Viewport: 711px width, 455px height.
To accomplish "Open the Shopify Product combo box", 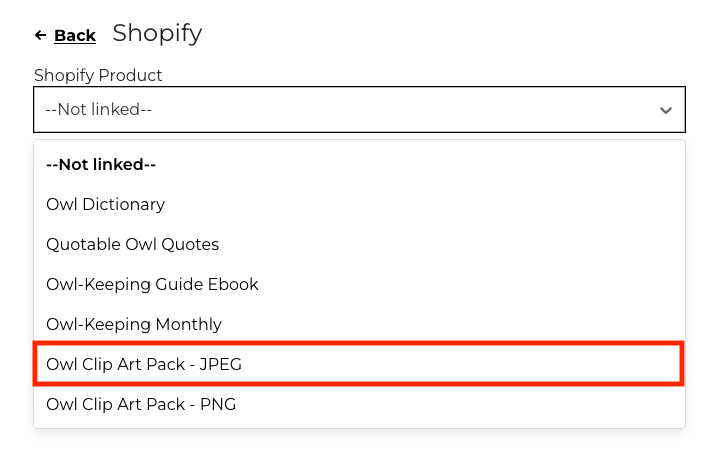I will (359, 109).
